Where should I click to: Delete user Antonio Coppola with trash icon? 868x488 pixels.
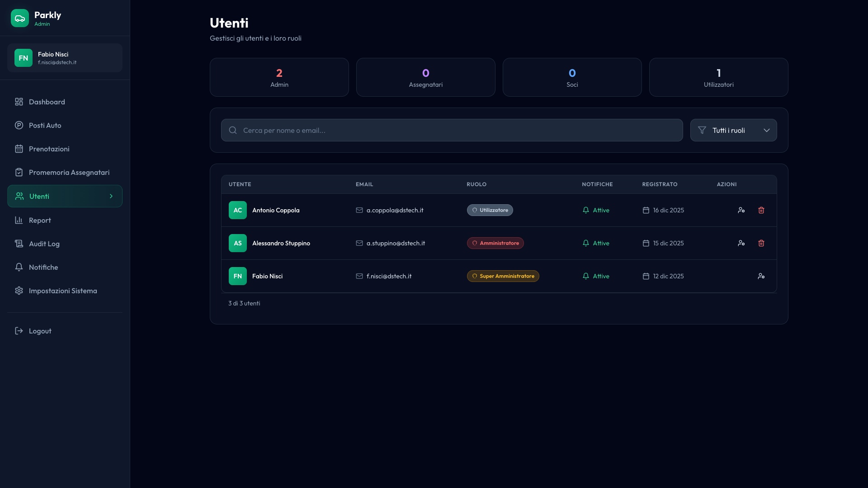pyautogui.click(x=761, y=210)
